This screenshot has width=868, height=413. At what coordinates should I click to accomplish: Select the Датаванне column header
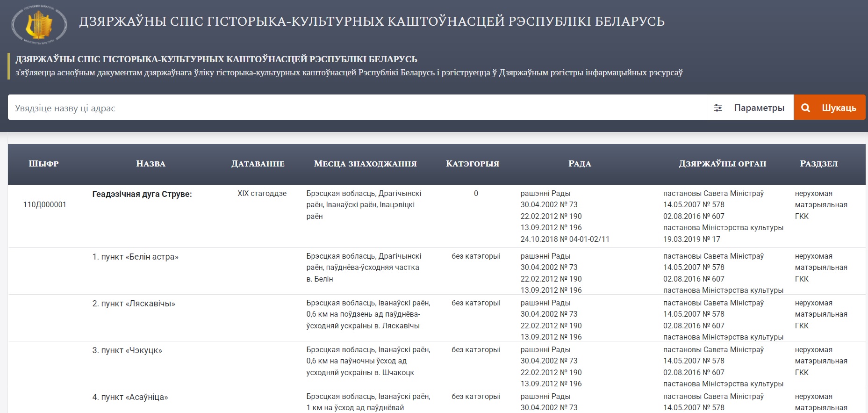(x=258, y=164)
